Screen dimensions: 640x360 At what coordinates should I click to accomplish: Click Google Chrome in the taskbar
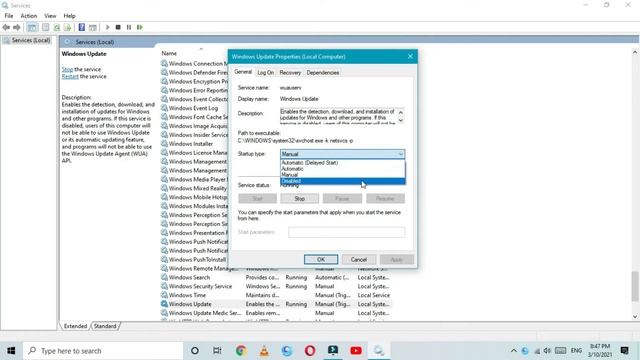(x=241, y=351)
